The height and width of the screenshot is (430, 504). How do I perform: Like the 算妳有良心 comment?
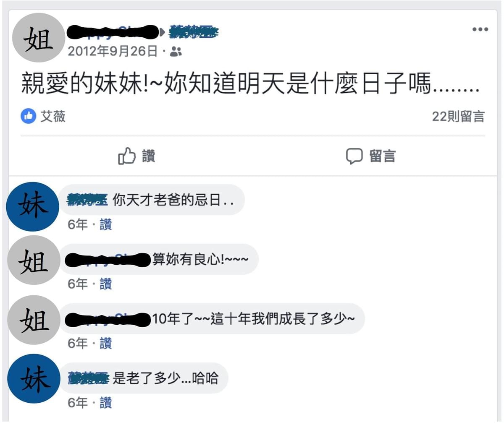106,284
